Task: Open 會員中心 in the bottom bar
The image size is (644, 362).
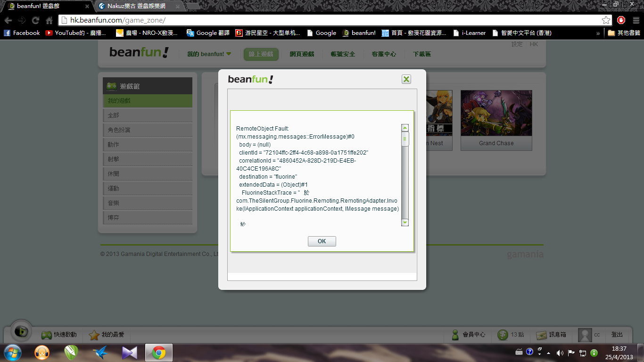Action: 468,335
